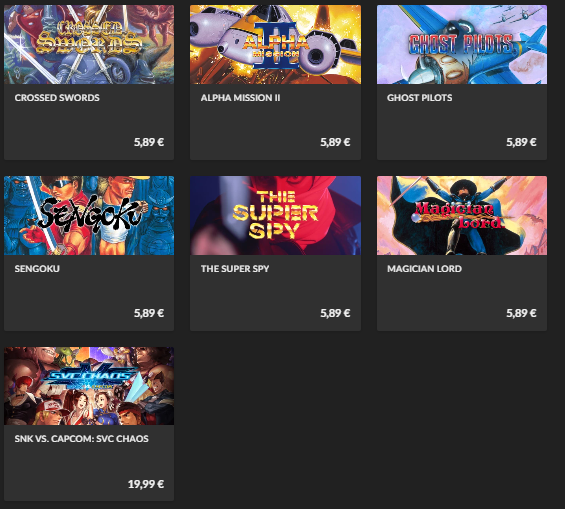
Task: Open the Crossed Swords cover art
Action: click(x=89, y=44)
